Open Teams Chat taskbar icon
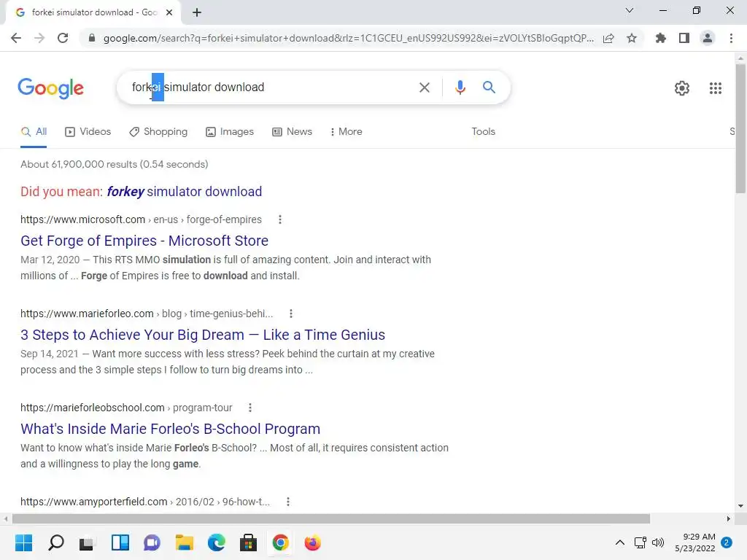The height and width of the screenshot is (560, 747). click(152, 542)
